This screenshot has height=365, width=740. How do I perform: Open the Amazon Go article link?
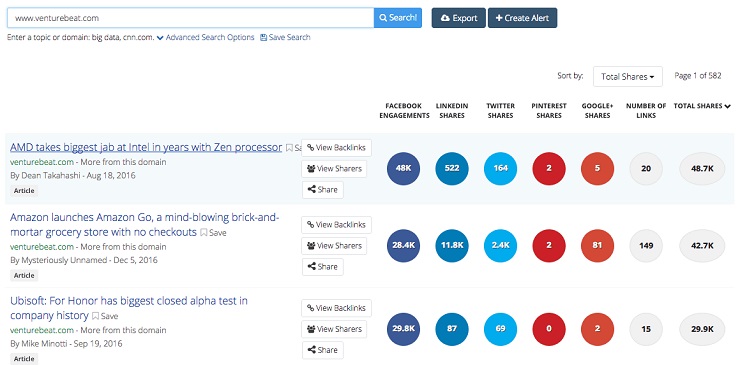click(145, 225)
